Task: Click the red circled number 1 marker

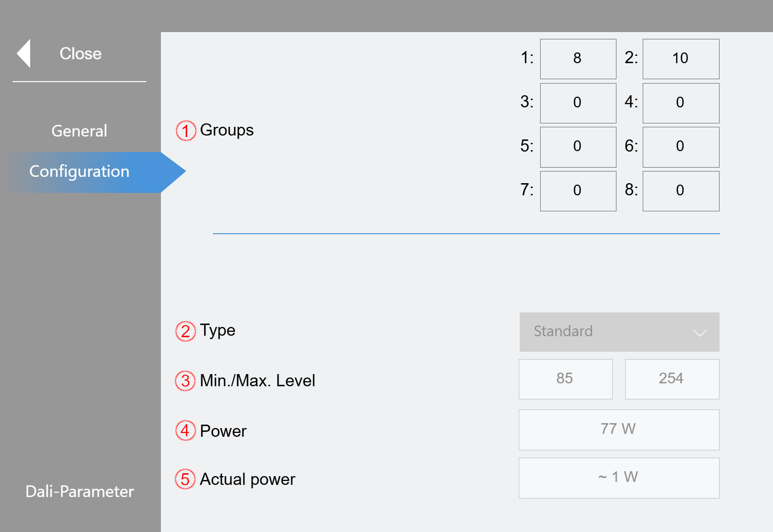Action: click(x=186, y=131)
